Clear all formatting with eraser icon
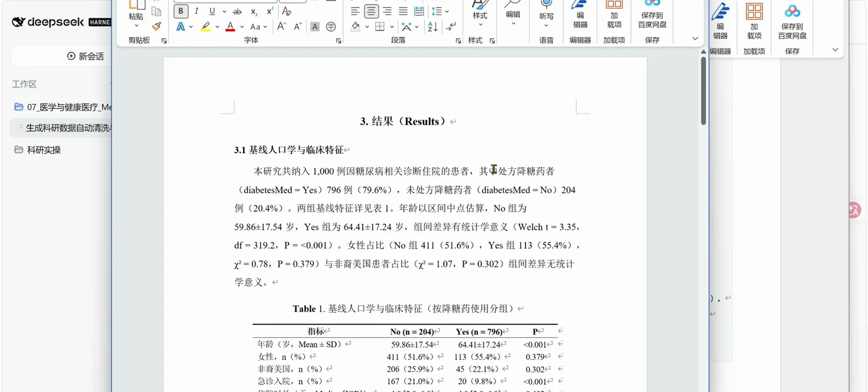This screenshot has height=392, width=868. click(287, 11)
